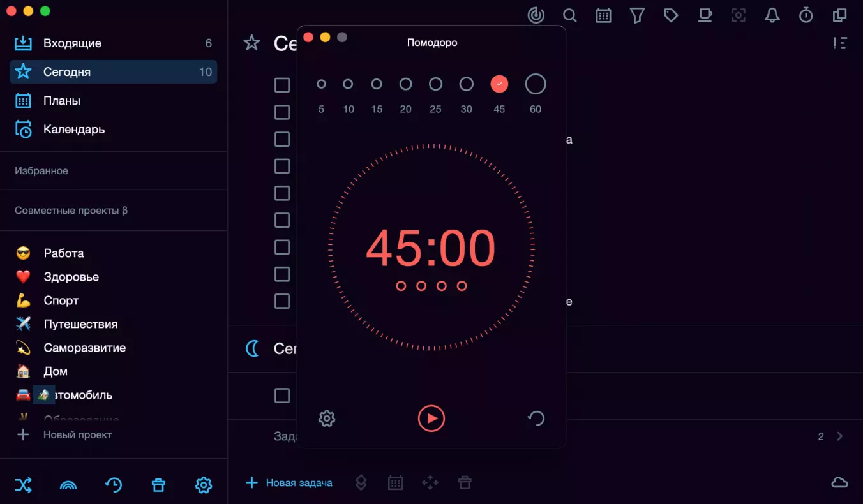
Task: Select the 10 minute duration
Action: point(348,84)
